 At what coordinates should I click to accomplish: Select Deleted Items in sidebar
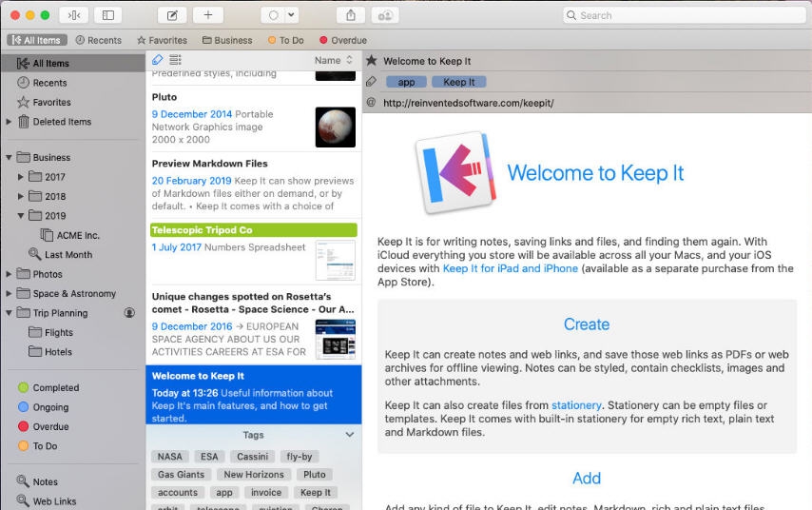(73, 122)
